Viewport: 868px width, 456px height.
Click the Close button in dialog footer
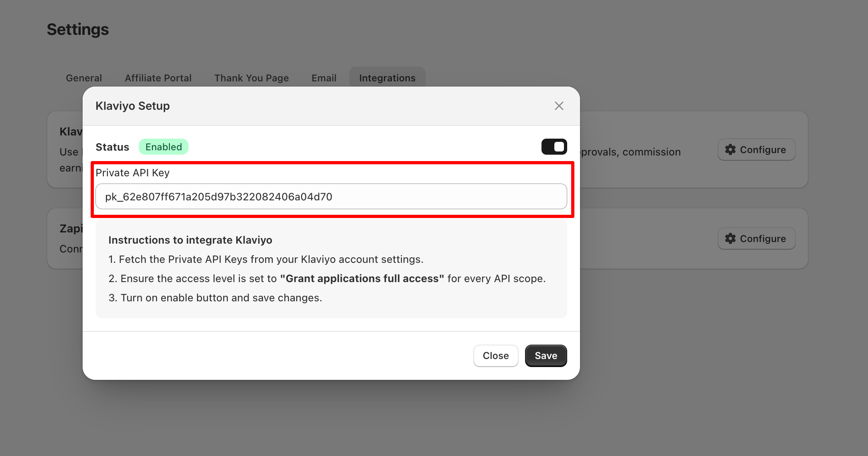(x=495, y=355)
